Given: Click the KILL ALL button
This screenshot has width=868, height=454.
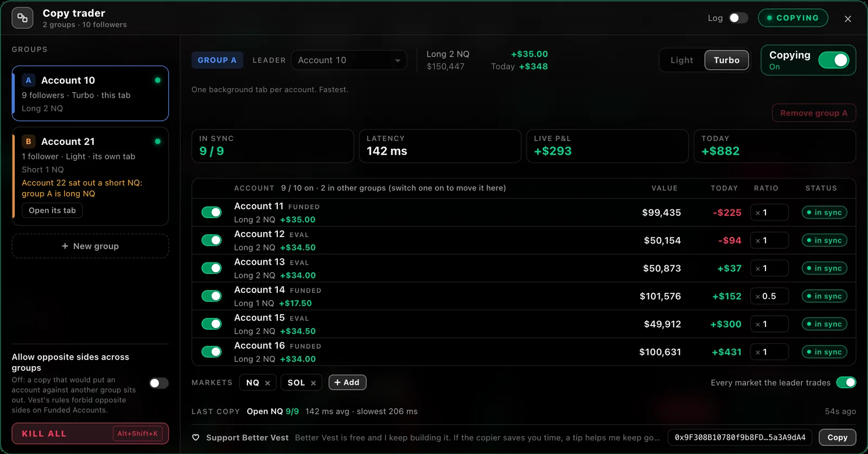Looking at the screenshot, I should coord(90,434).
